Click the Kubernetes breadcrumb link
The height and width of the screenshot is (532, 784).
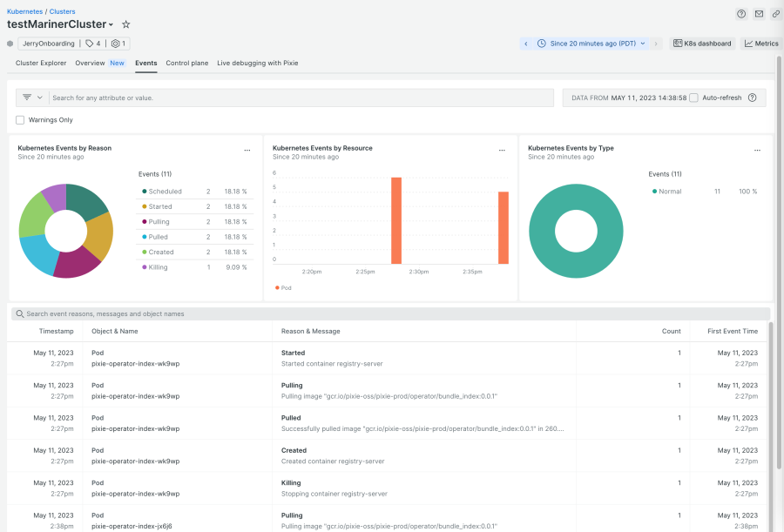(x=24, y=11)
